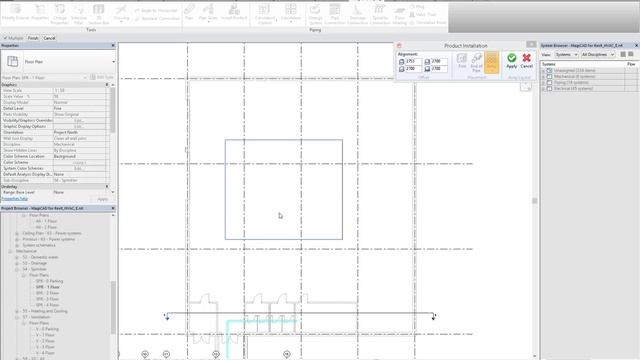Viewport: 640px width, 360px height.
Task: Click the first System Browser toolbar icon
Action: pyautogui.click(x=623, y=54)
